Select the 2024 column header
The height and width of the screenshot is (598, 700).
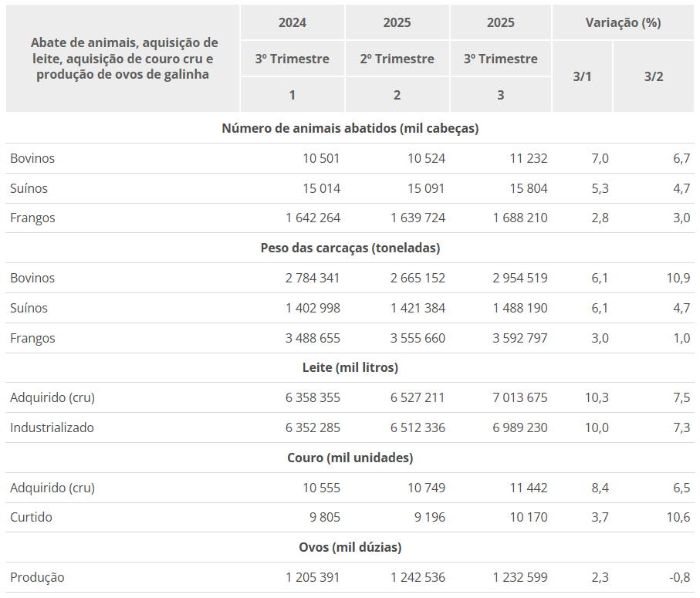(292, 22)
